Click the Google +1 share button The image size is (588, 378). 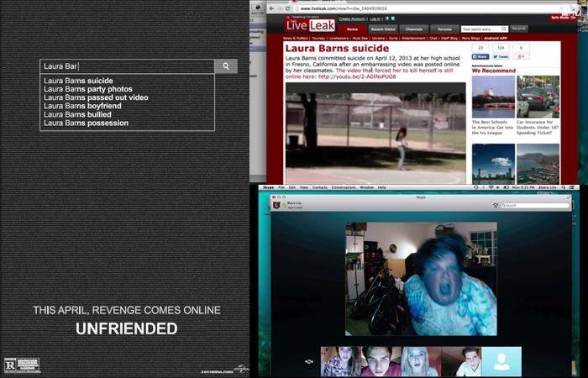tap(522, 57)
